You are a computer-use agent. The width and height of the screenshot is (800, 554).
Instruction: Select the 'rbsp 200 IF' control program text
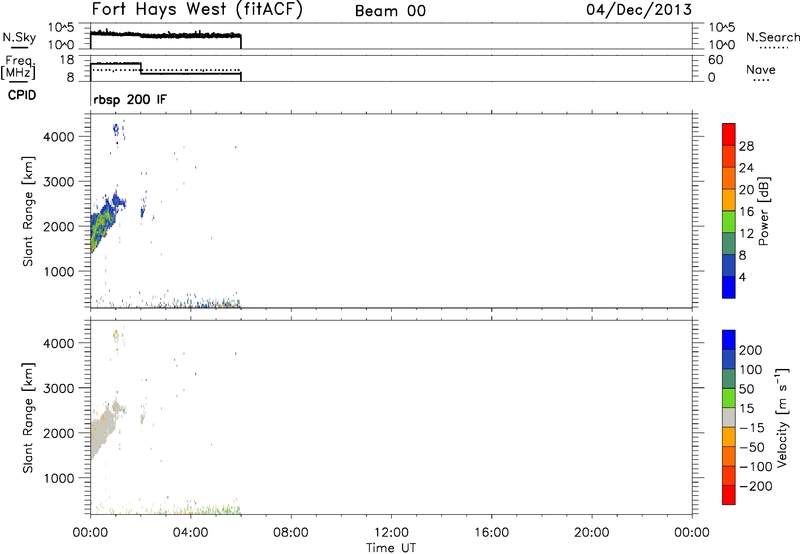point(130,99)
